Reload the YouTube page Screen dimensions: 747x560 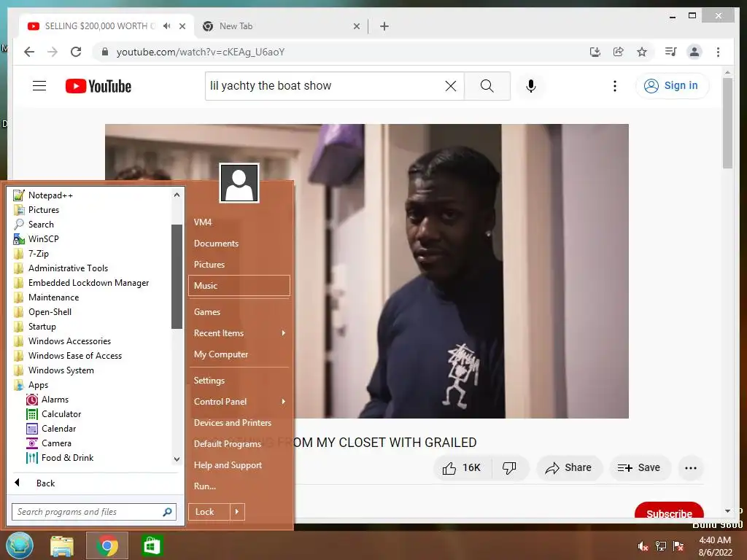click(76, 52)
